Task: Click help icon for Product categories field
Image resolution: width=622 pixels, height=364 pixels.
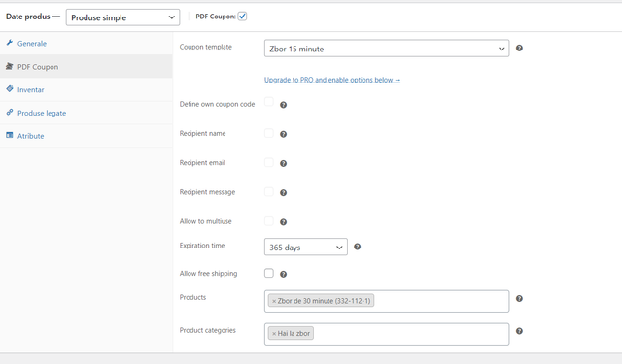Action: tap(519, 331)
